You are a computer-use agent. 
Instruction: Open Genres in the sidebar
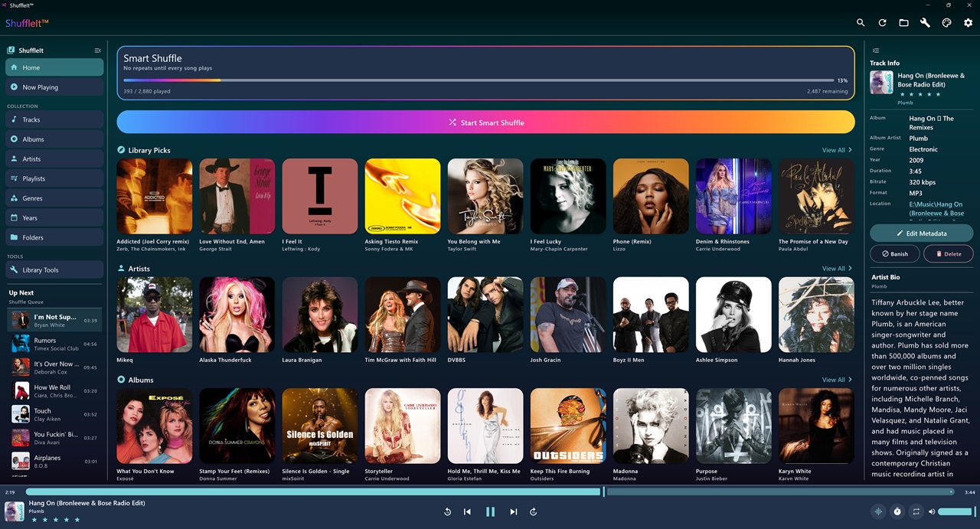click(x=54, y=198)
